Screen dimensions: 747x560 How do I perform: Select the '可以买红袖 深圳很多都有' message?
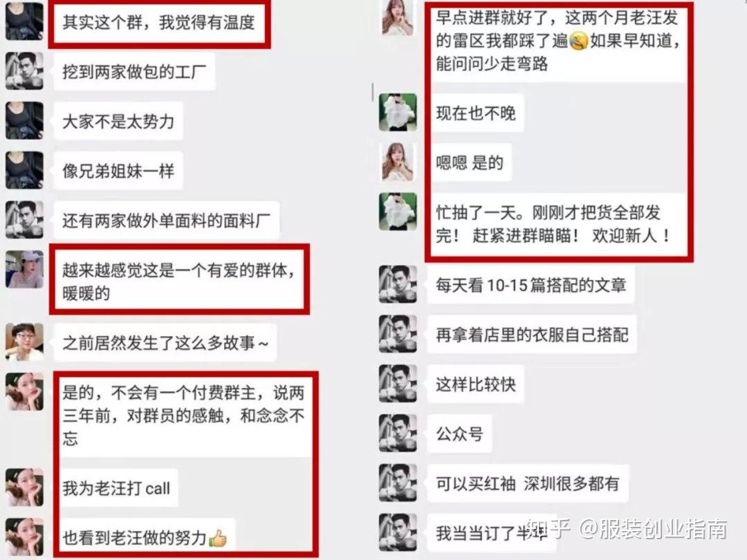pos(528,483)
